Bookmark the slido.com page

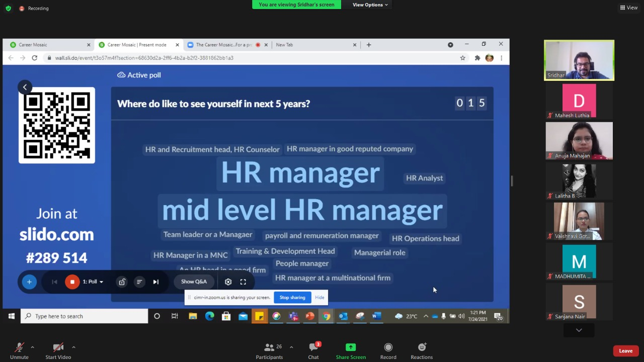click(x=462, y=58)
